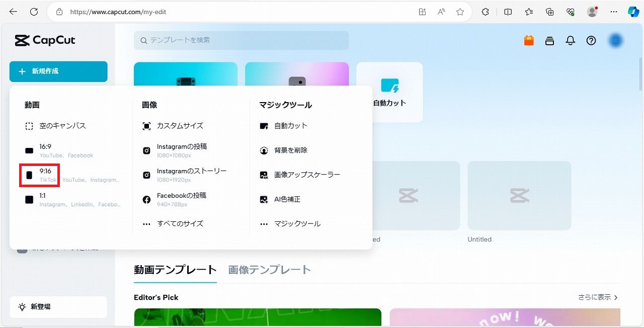Screen dimensions: 644x328
Task: Click the テンプレートを検索 search field
Action: 242,40
